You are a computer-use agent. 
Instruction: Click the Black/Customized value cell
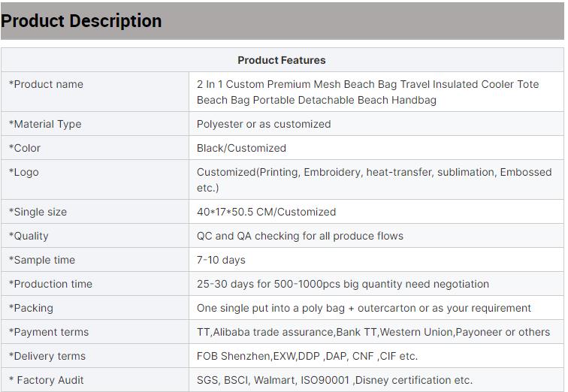241,148
